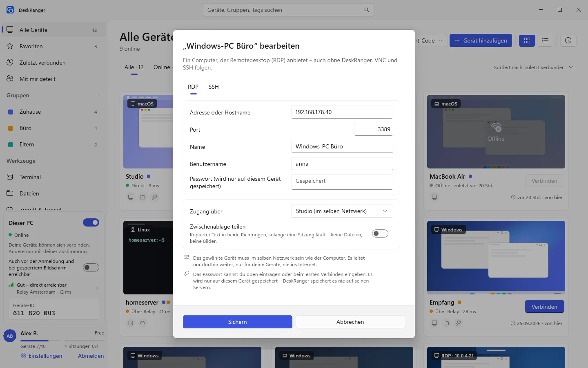Viewport: 588px width, 368px height.
Task: Select Alle Geräte in sidebar
Action: pyautogui.click(x=53, y=30)
